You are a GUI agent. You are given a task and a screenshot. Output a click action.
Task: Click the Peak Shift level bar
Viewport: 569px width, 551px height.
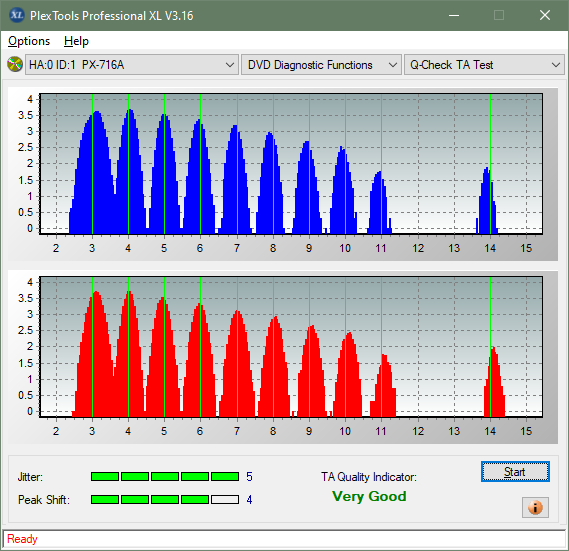[x=165, y=499]
